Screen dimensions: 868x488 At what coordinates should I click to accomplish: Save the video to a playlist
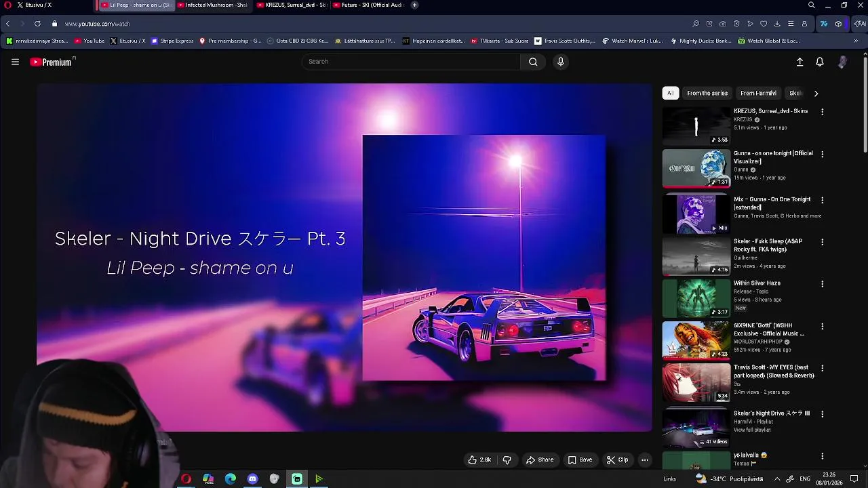[x=580, y=460]
